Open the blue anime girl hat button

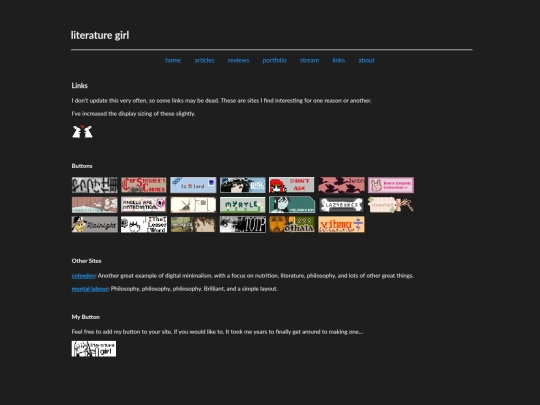243,185
